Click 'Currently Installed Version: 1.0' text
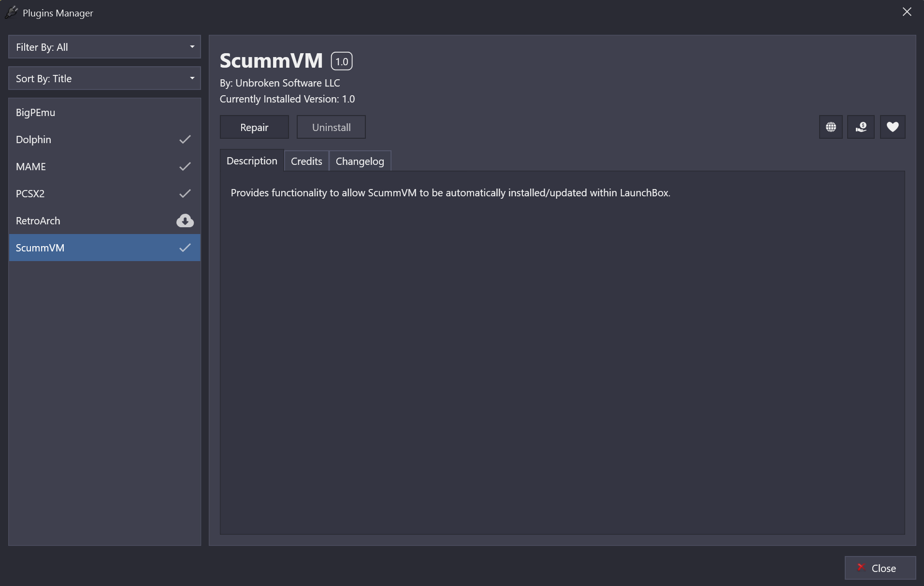 (x=287, y=99)
